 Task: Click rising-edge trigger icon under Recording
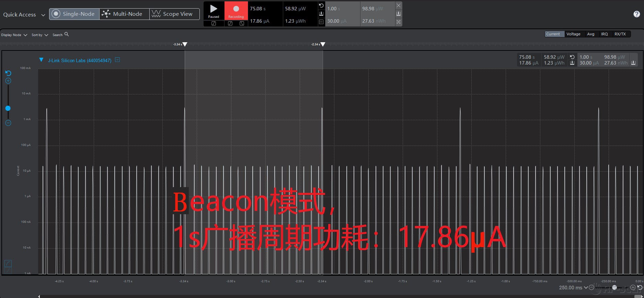pyautogui.click(x=230, y=23)
